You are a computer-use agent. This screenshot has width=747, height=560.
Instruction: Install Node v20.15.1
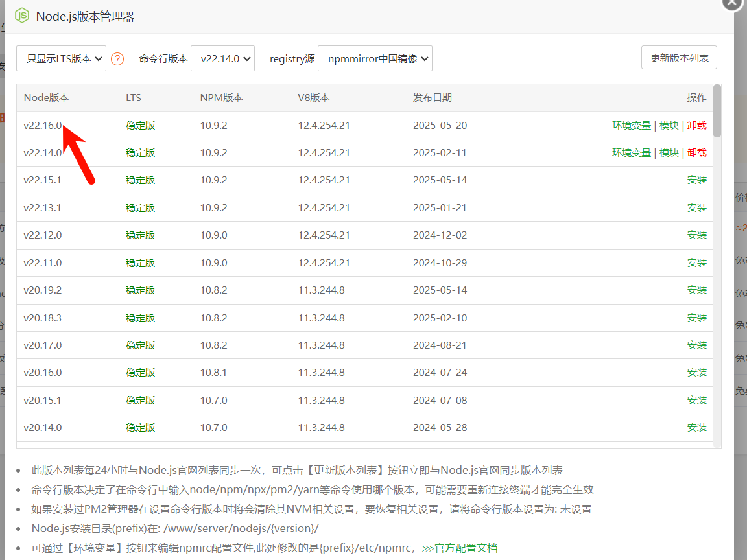coord(696,400)
